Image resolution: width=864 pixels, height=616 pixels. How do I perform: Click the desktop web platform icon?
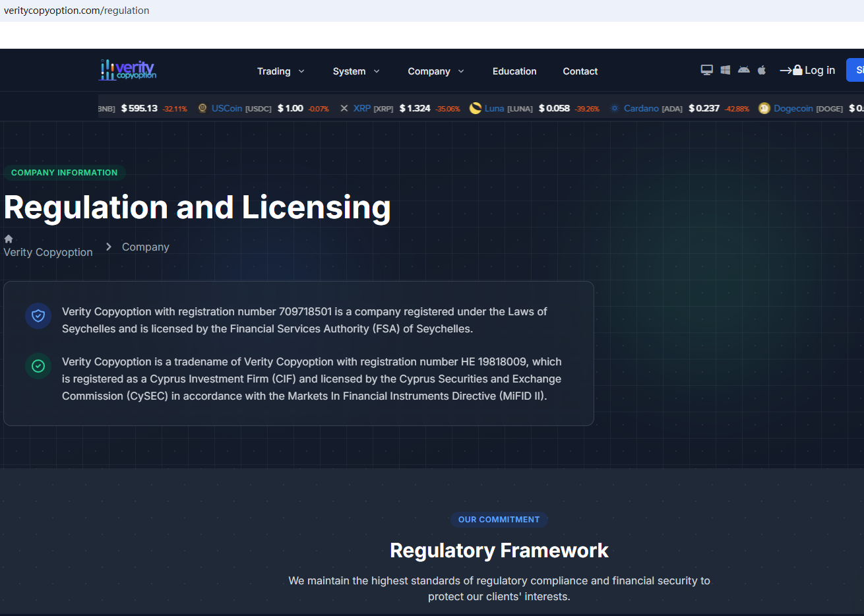point(706,70)
